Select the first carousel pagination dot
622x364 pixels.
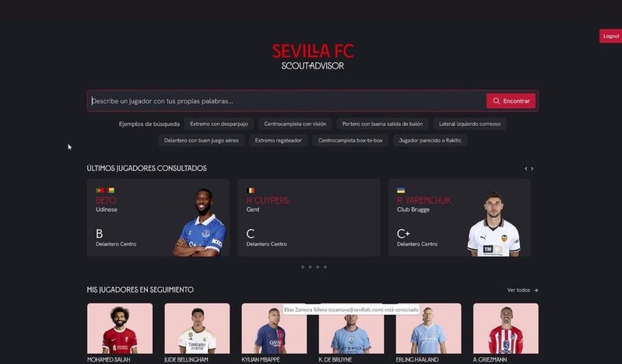click(x=303, y=267)
